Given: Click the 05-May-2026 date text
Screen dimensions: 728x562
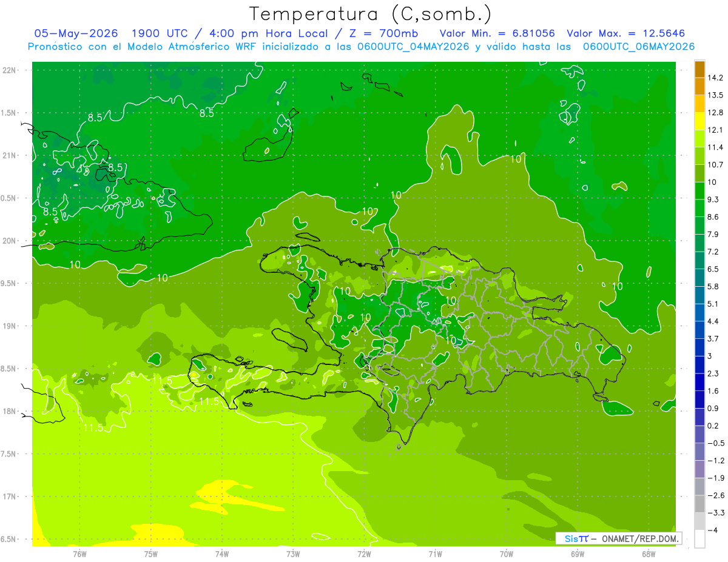Looking at the screenshot, I should 75,33.
